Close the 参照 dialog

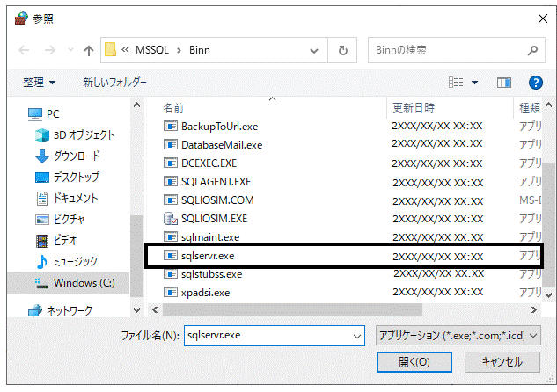[x=542, y=18]
